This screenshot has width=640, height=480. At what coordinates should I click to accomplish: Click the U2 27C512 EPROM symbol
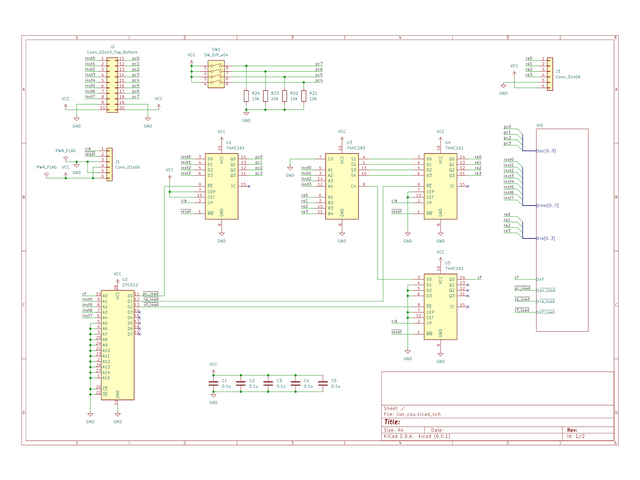click(x=118, y=345)
